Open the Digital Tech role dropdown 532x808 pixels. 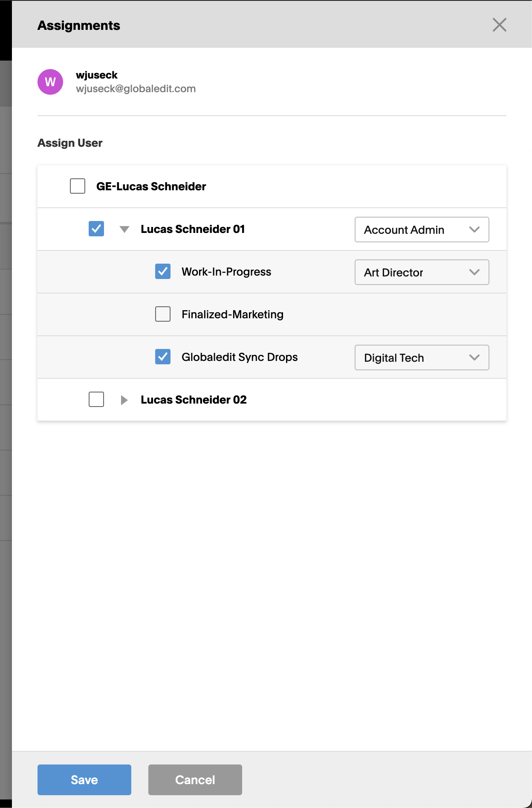point(422,357)
